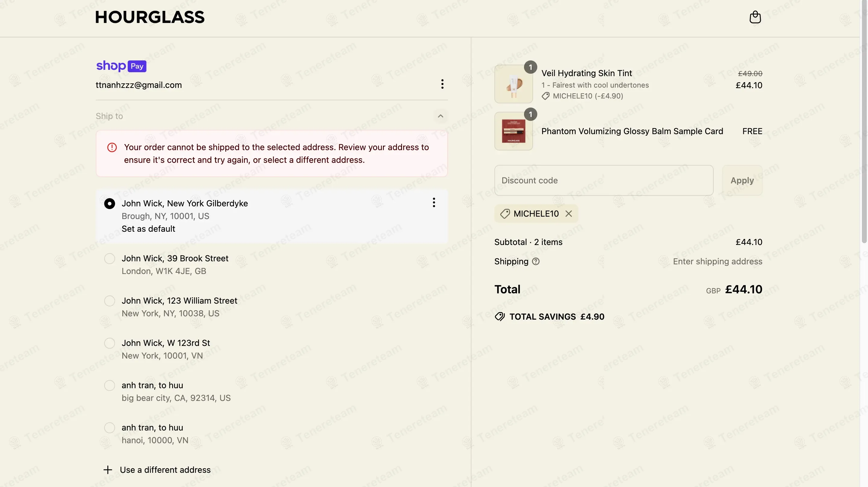Click 'New York, NY, 10038, US' address line

tap(171, 313)
